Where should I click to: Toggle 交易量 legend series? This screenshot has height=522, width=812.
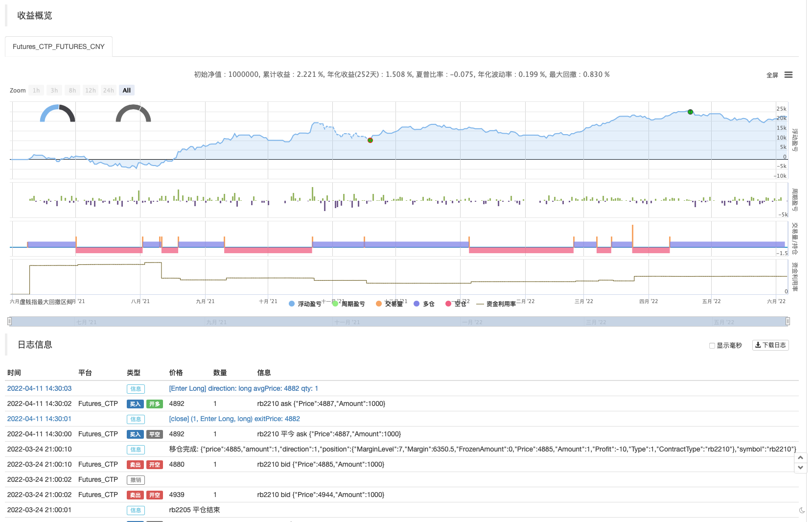390,304
